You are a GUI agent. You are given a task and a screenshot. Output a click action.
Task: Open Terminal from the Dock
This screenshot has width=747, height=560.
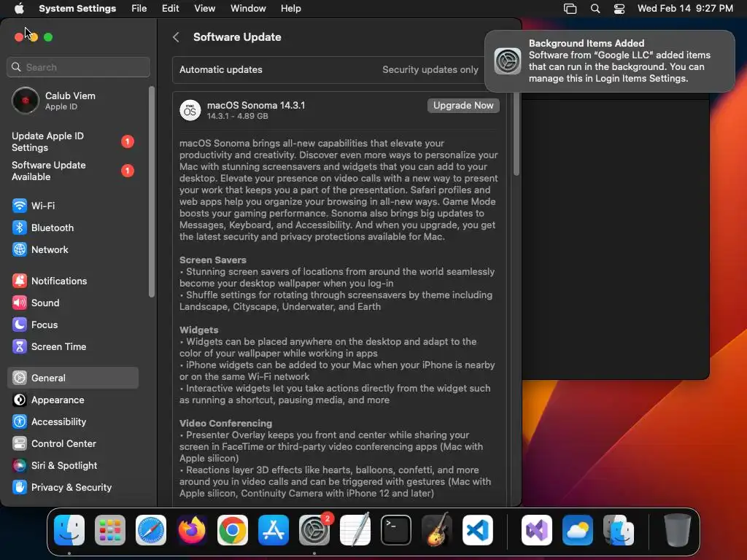396,530
